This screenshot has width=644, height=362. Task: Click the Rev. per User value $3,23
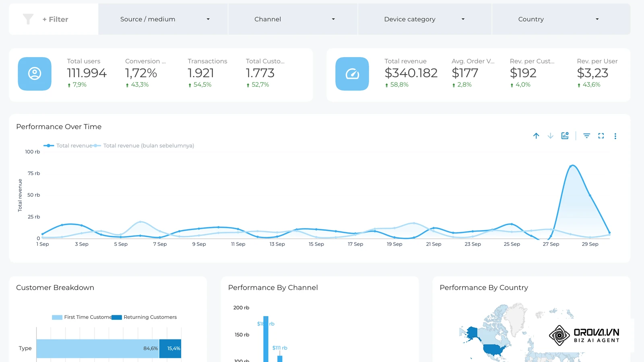[592, 73]
